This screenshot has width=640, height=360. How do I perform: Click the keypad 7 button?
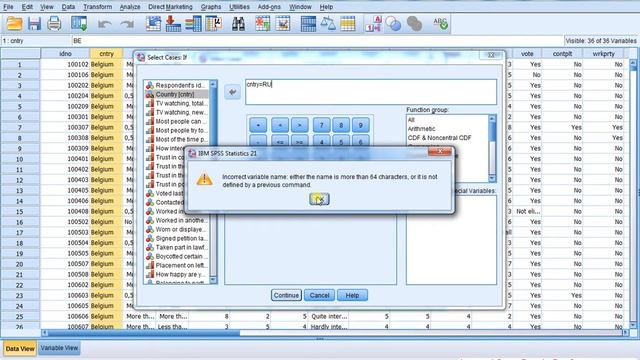point(322,125)
